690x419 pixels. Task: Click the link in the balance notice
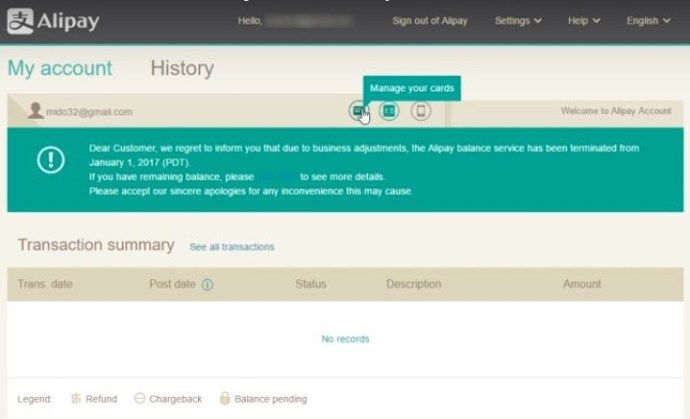tap(276, 176)
